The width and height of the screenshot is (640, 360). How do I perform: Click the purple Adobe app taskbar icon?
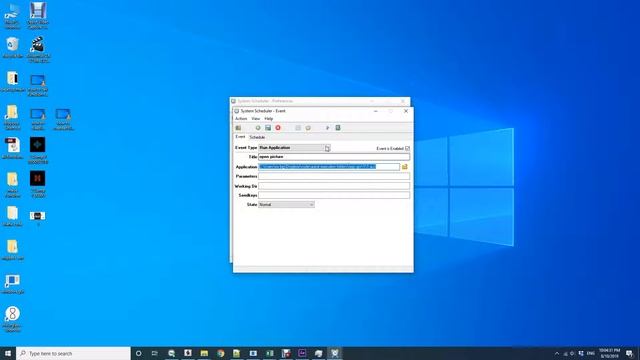(x=302, y=353)
